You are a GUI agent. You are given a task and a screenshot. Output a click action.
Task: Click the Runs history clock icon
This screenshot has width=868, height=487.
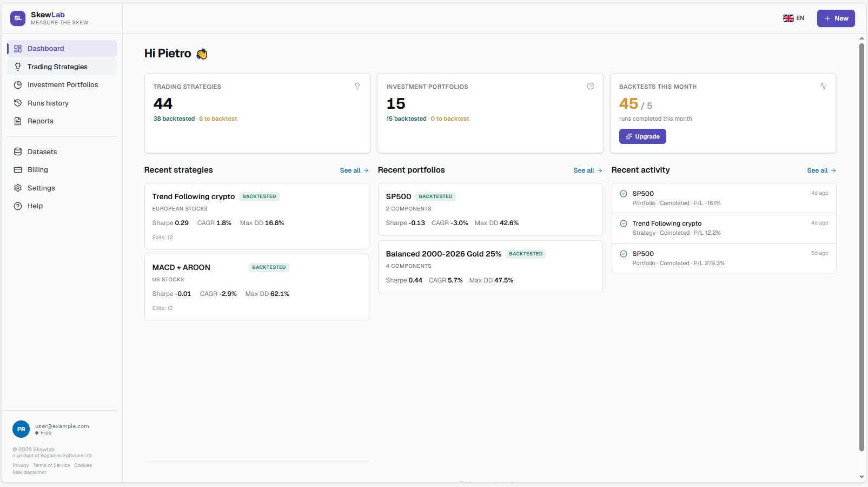(18, 103)
